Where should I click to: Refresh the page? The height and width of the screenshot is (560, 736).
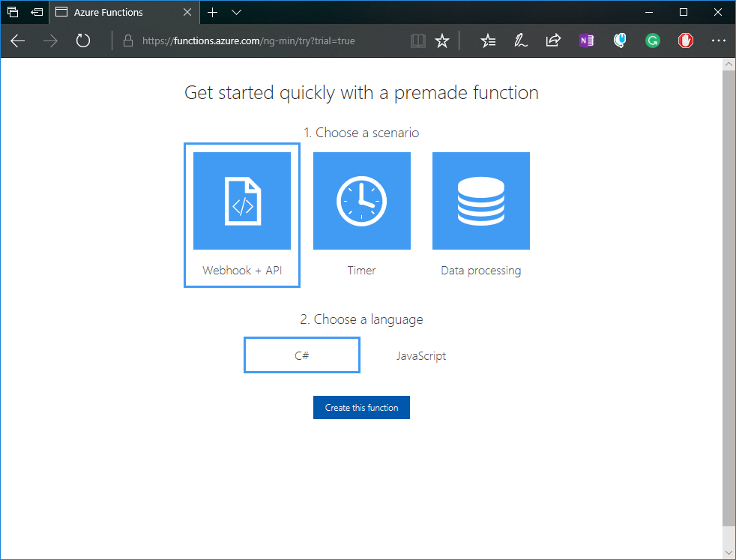pos(83,41)
